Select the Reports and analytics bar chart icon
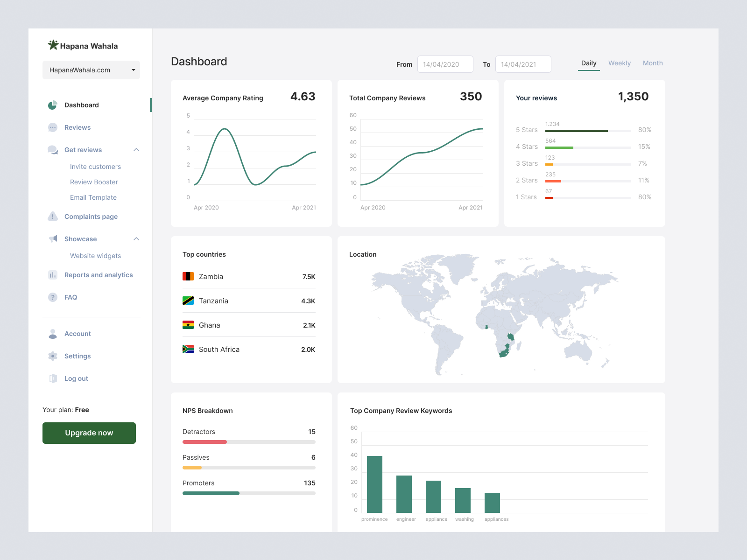The width and height of the screenshot is (747, 560). (x=53, y=275)
